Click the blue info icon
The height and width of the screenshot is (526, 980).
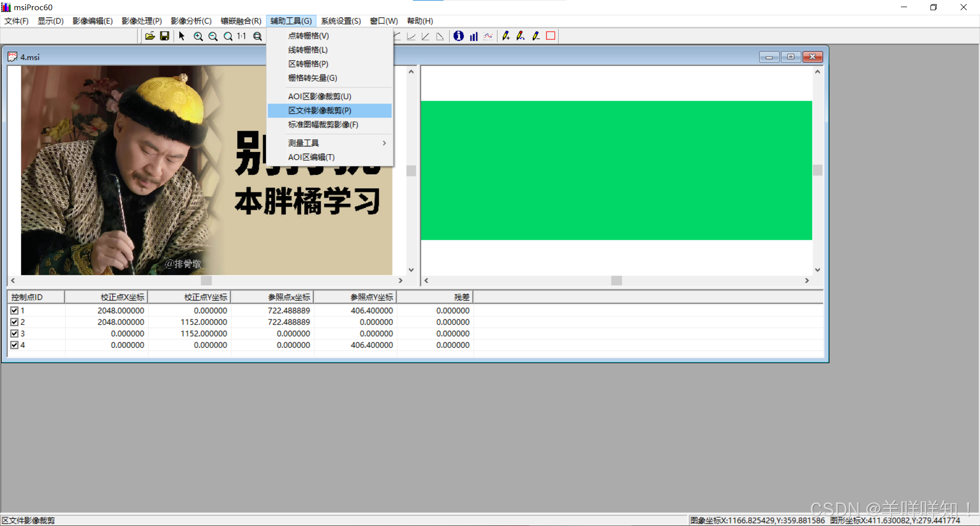click(458, 36)
